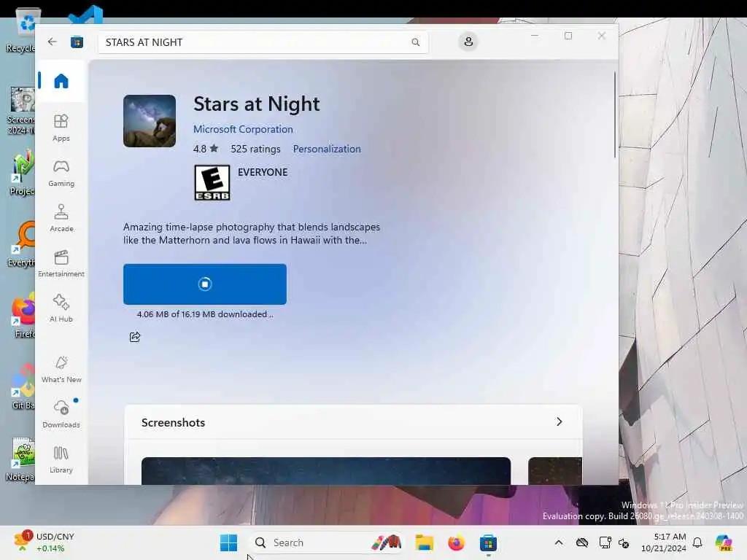The image size is (747, 560).
Task: Open Copilot preview icon in taskbar
Action: 724,542
